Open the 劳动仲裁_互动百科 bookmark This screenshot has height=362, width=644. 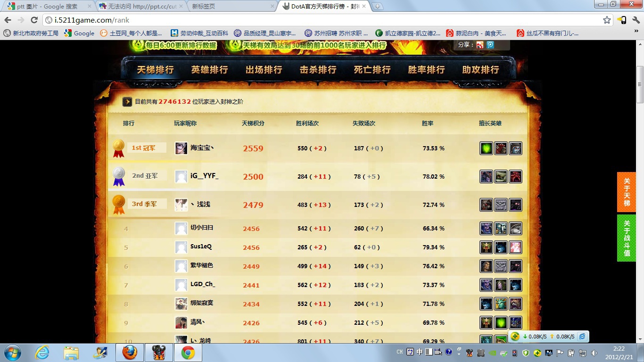pos(199,33)
